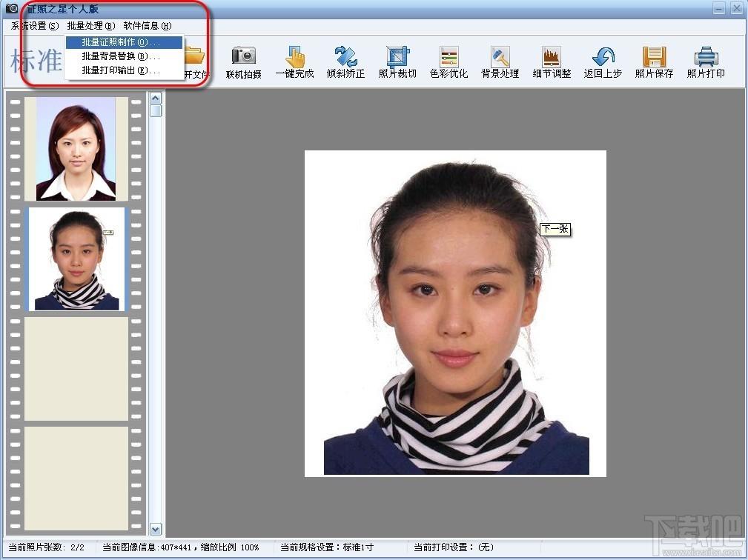Click the 批量处理 menu bar item
This screenshot has width=748, height=560.
pos(91,26)
